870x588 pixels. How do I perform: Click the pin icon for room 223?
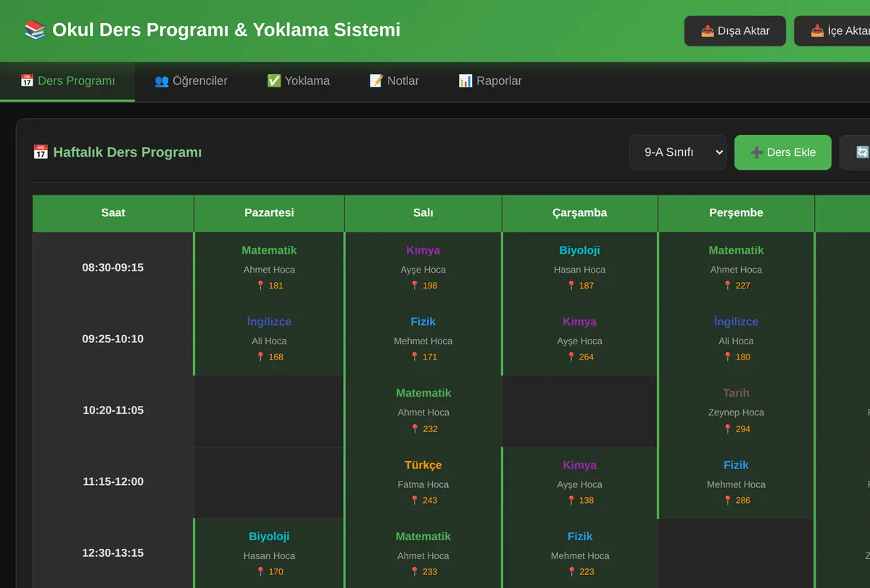pyautogui.click(x=571, y=571)
